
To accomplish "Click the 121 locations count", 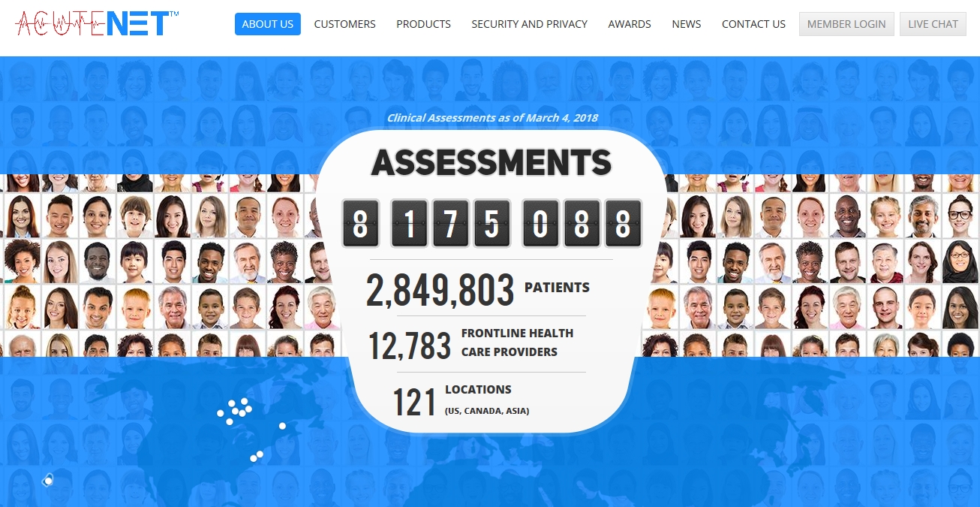I will click(x=414, y=403).
